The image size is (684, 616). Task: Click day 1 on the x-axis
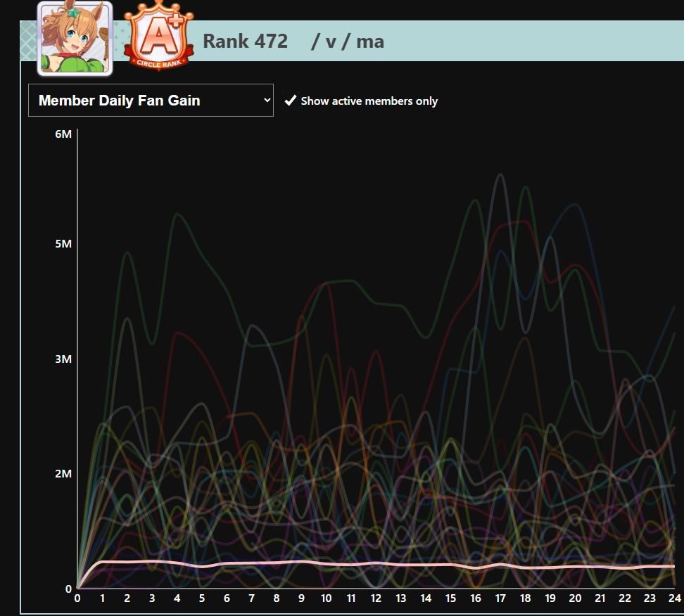click(x=102, y=598)
